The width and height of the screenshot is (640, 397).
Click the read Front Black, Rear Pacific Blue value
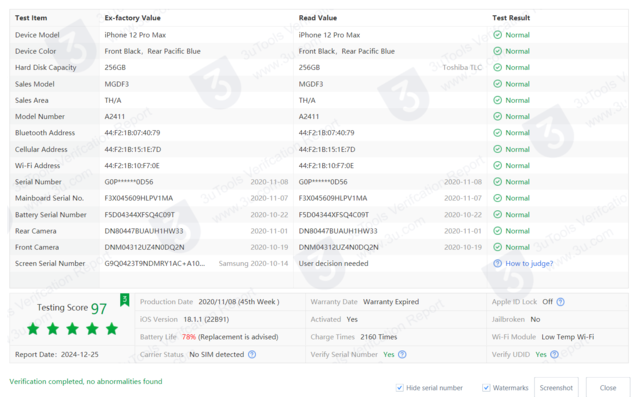[347, 51]
